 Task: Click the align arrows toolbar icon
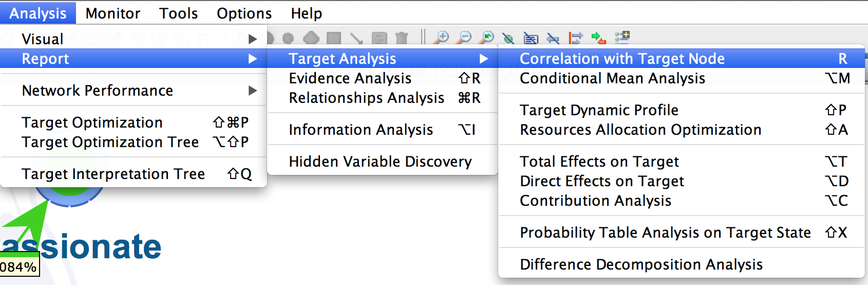coord(576,38)
